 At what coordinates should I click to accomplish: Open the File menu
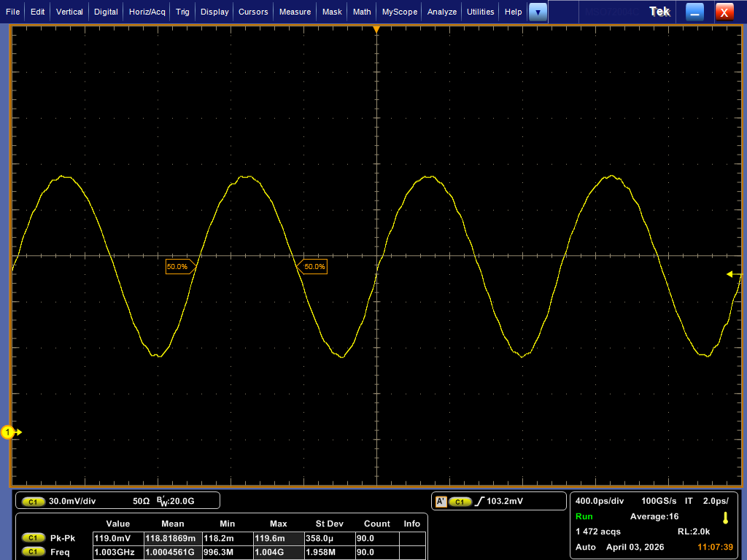tap(13, 12)
